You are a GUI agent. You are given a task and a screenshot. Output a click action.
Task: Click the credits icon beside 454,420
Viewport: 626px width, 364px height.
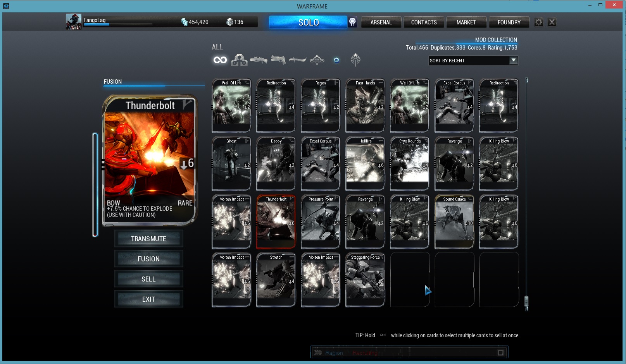[185, 22]
